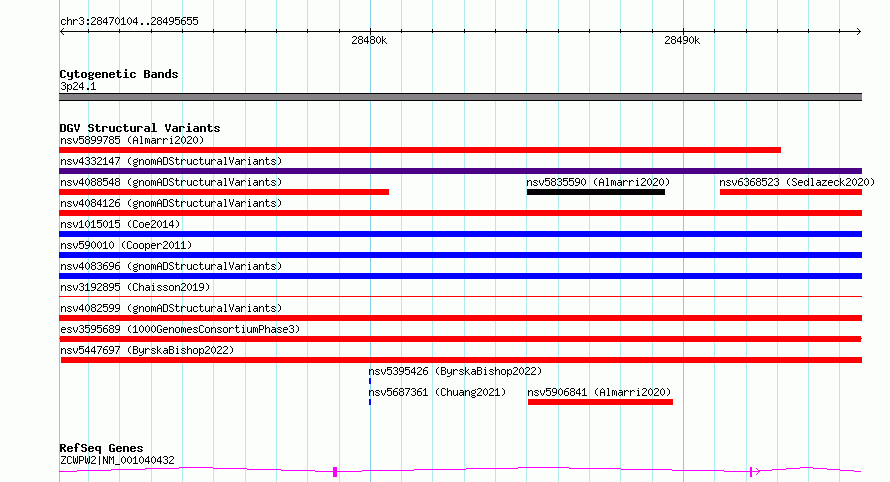Open label nsv4332147 (gnomADStructuralVariants)
The height and width of the screenshot is (482, 890).
coord(171,161)
